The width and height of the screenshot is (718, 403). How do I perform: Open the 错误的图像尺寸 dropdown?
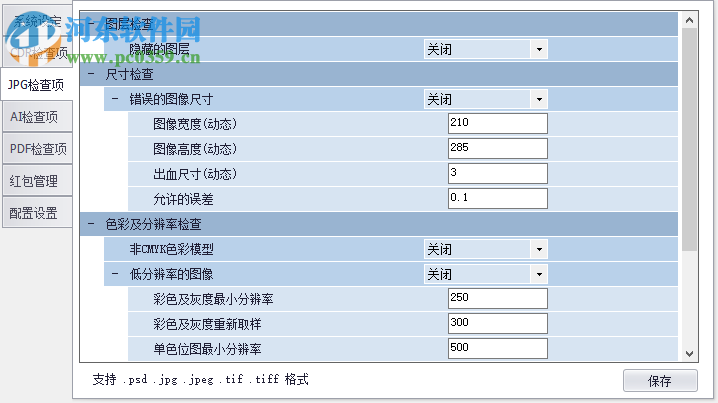(x=539, y=99)
